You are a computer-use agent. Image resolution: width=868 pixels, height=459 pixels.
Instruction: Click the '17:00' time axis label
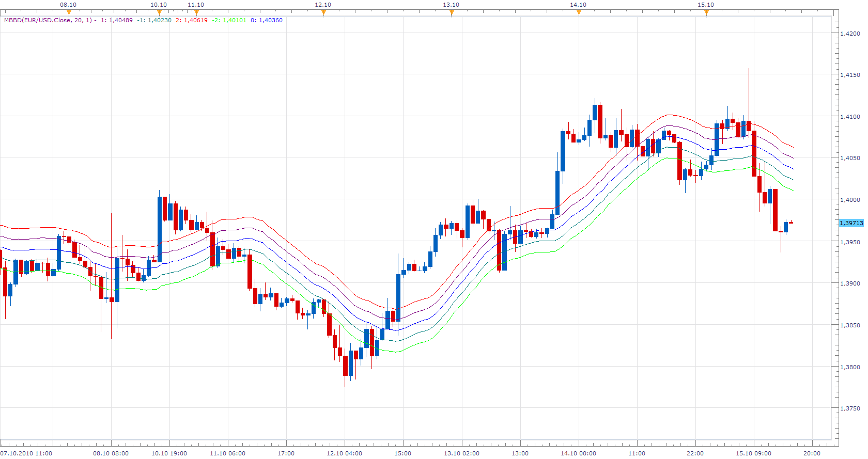click(286, 453)
